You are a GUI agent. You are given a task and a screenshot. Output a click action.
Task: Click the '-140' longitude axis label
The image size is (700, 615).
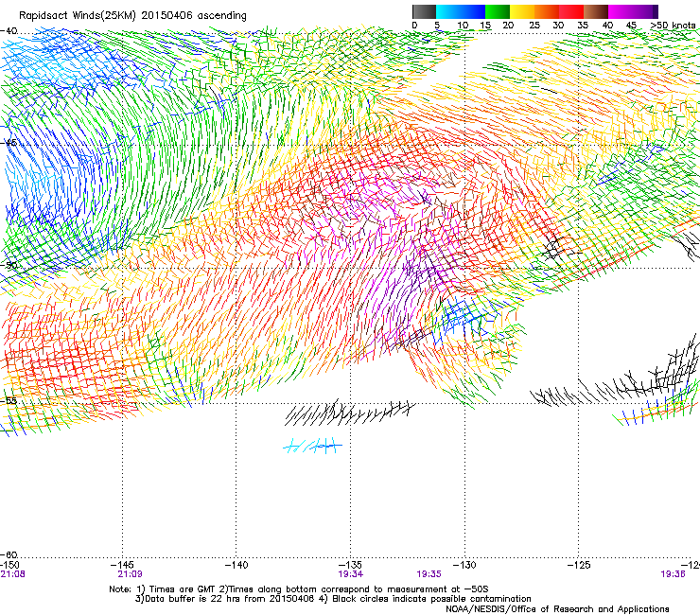236,565
